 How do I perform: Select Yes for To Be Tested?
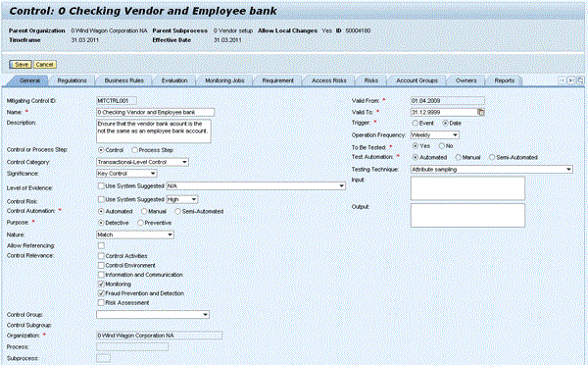(416, 145)
